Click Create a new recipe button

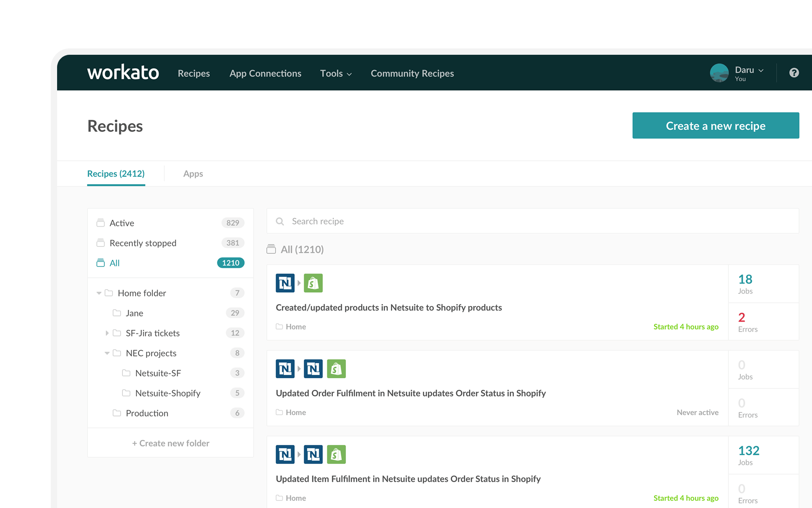point(715,126)
